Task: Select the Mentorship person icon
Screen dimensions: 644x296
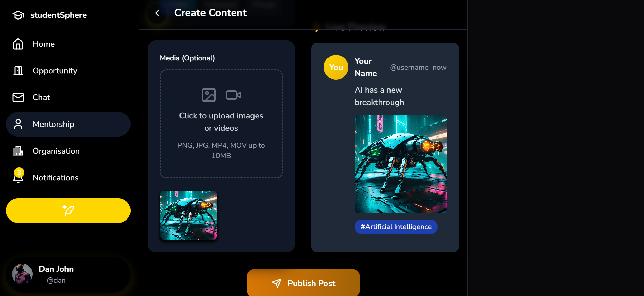Action: coord(18,124)
